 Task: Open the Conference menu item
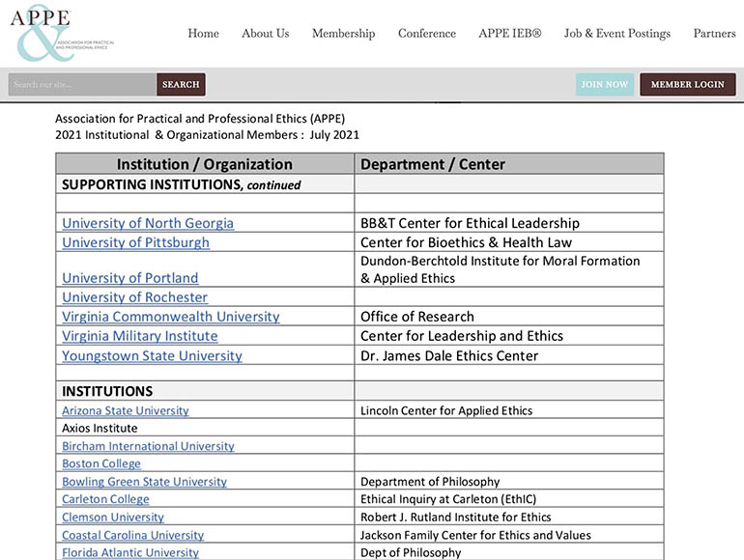click(426, 34)
